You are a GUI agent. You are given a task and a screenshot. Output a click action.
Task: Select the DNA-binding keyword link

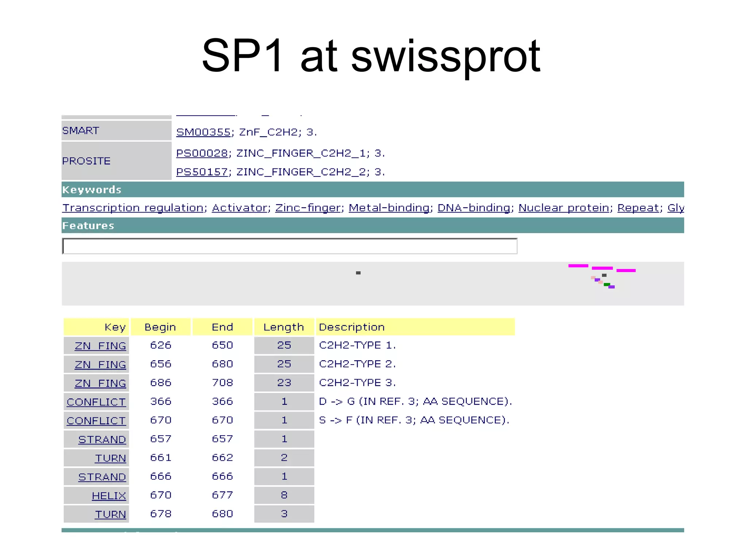point(474,208)
